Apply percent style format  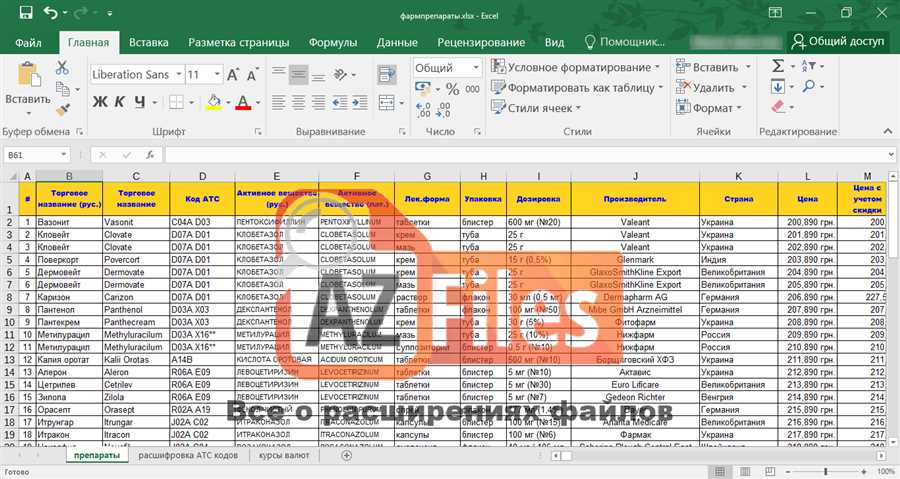click(x=452, y=89)
